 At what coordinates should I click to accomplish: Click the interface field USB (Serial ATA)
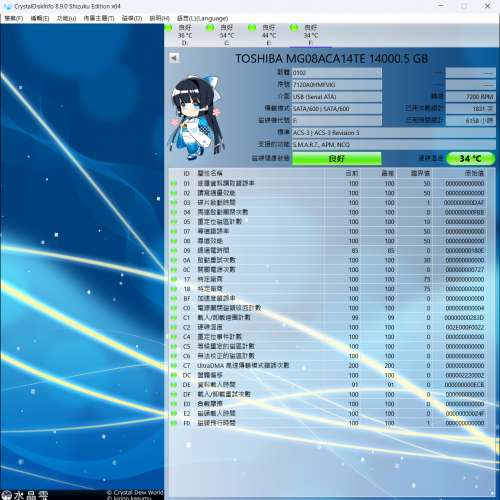point(337,97)
